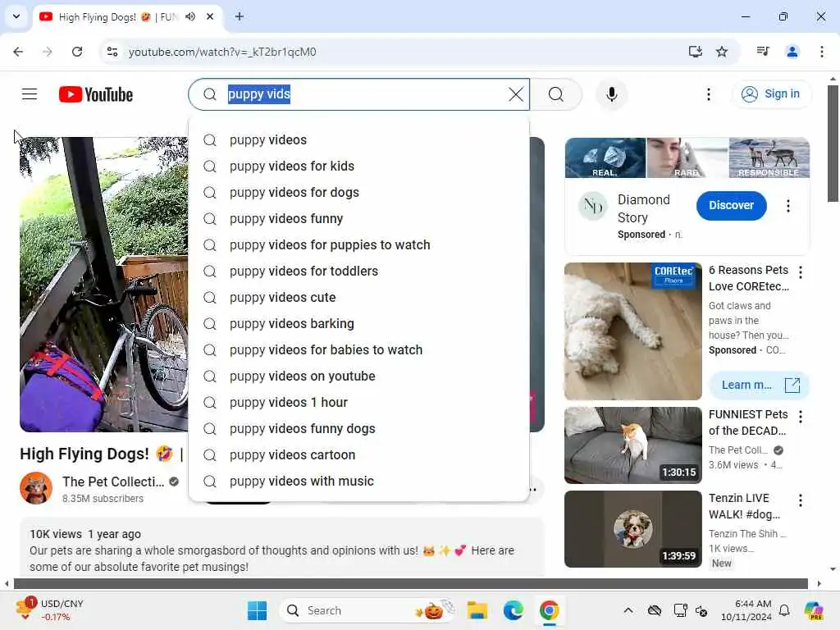The height and width of the screenshot is (630, 840).
Task: Pick 'puppy videos cute' suggestion
Action: click(x=359, y=297)
